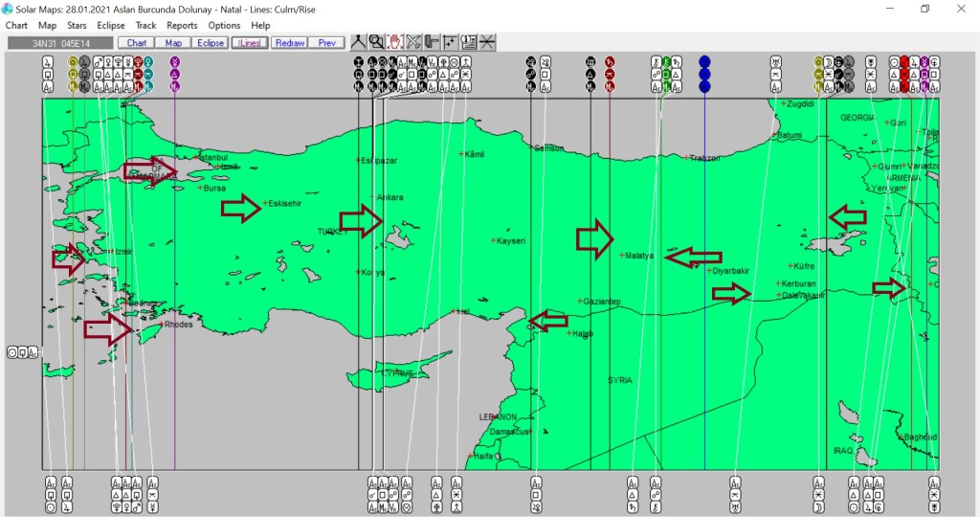Select the red hand pan tool

pyautogui.click(x=394, y=42)
